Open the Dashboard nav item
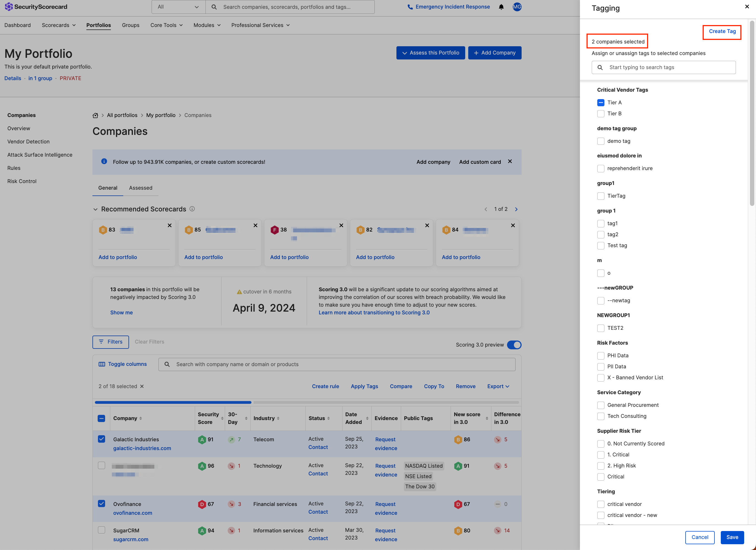This screenshot has width=756, height=550. (x=18, y=25)
